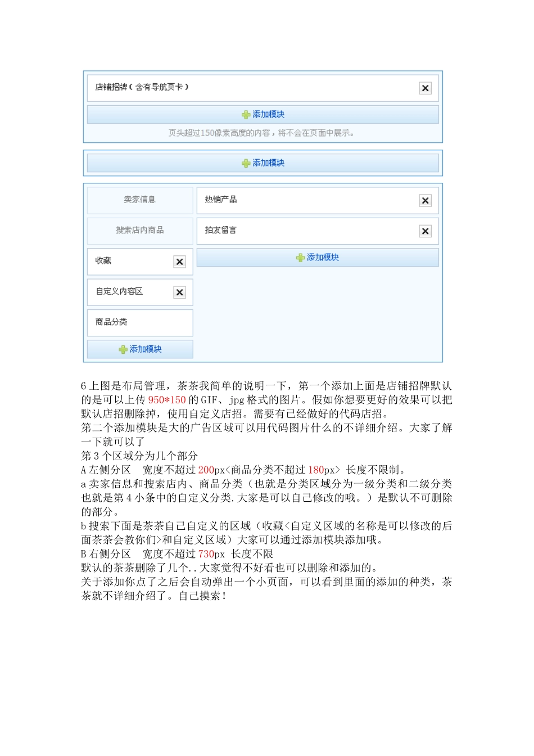Click the 拍友留言 module label
534x756 pixels.
click(x=220, y=230)
